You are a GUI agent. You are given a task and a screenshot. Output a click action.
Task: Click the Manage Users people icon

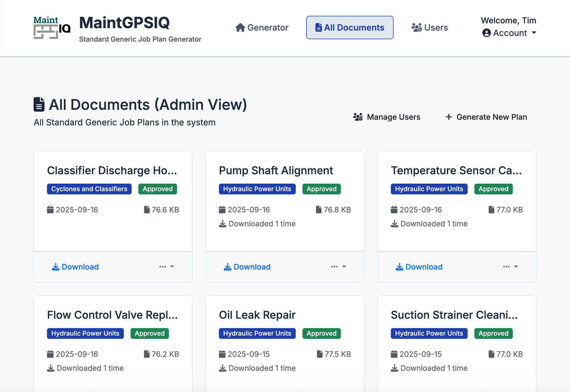(358, 117)
